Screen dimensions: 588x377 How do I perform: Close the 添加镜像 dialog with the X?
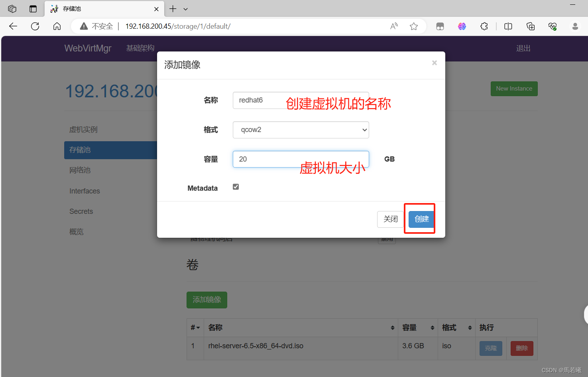pos(435,63)
